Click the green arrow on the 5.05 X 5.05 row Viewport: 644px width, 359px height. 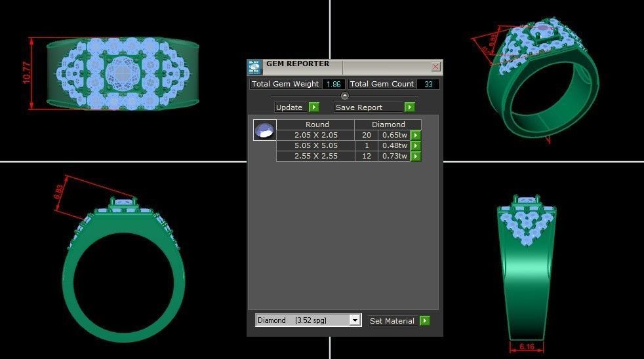(416, 145)
